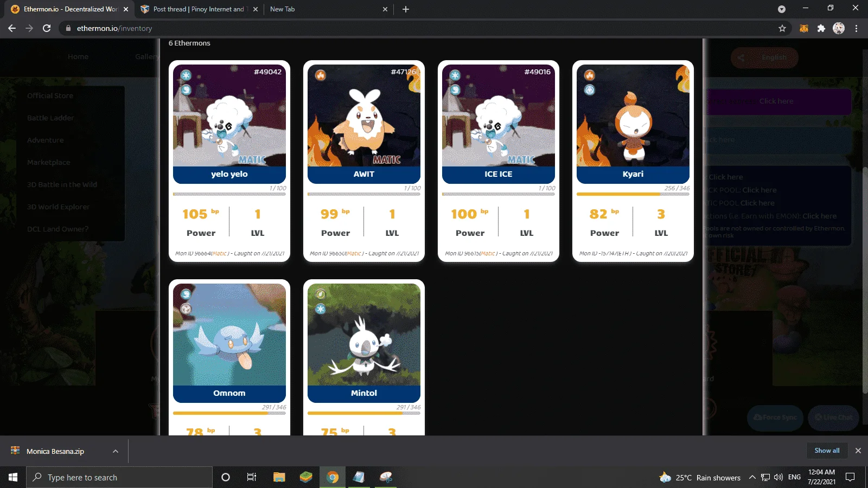Click the DCL Land Owner? link
Image resolution: width=868 pixels, height=488 pixels.
[58, 229]
